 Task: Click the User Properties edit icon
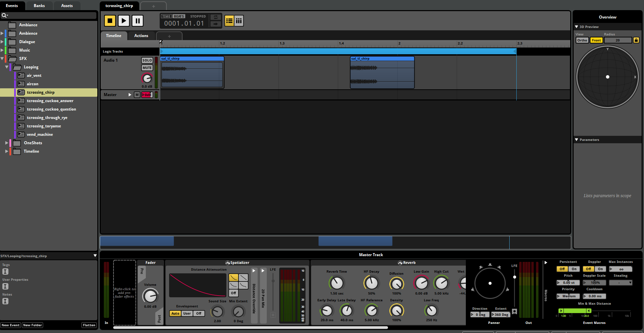pos(5,286)
